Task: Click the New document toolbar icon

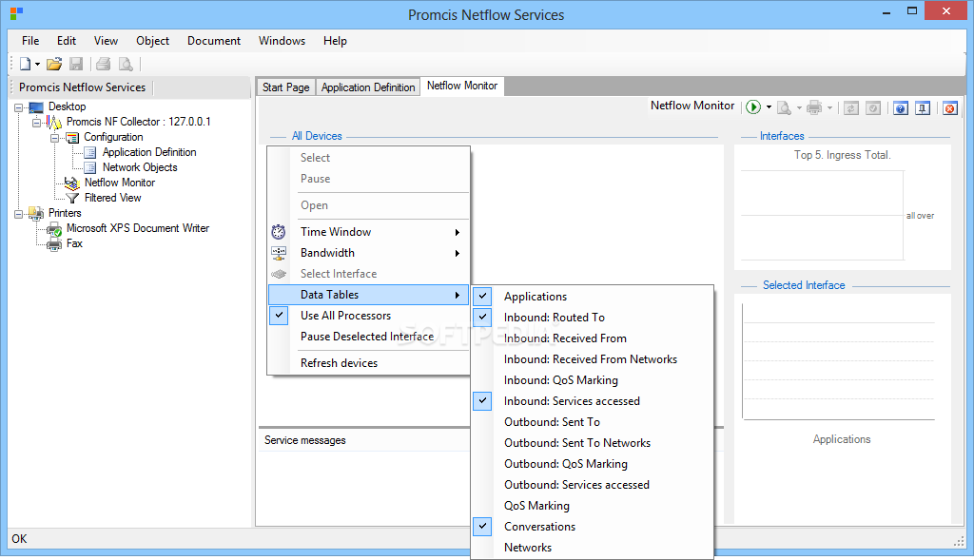Action: coord(26,64)
